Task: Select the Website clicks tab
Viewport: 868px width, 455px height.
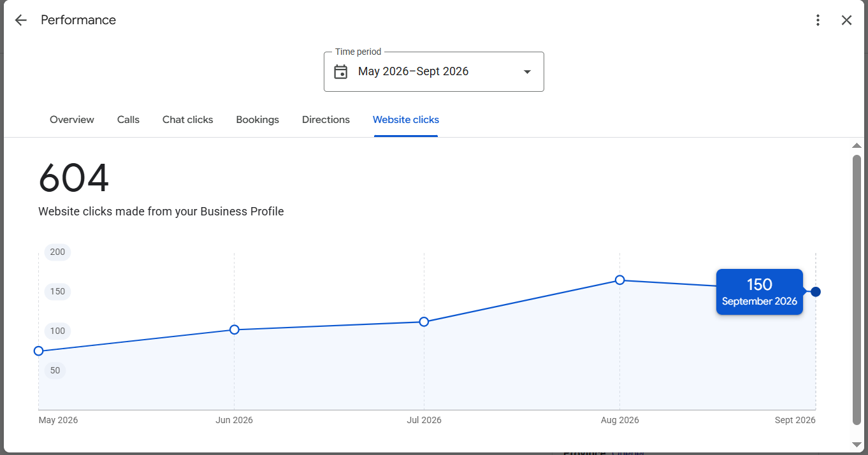Action: (x=406, y=120)
